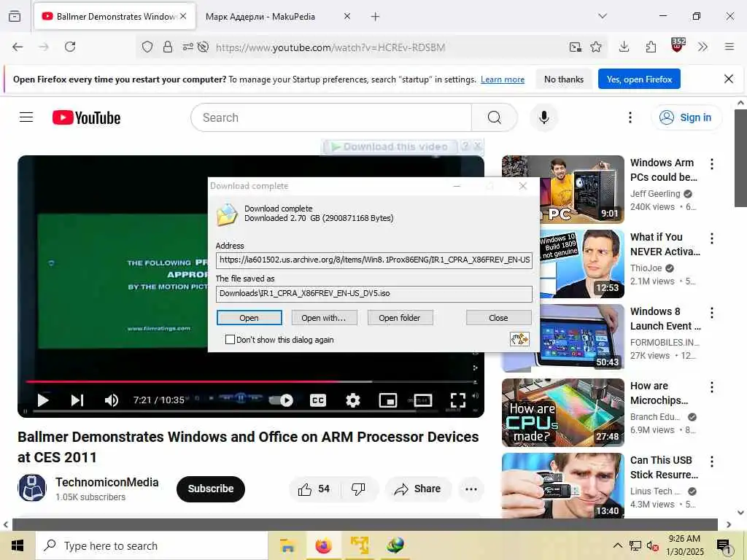The image size is (747, 560).
Task: Close the MakuPedia tab
Action: coord(347,16)
